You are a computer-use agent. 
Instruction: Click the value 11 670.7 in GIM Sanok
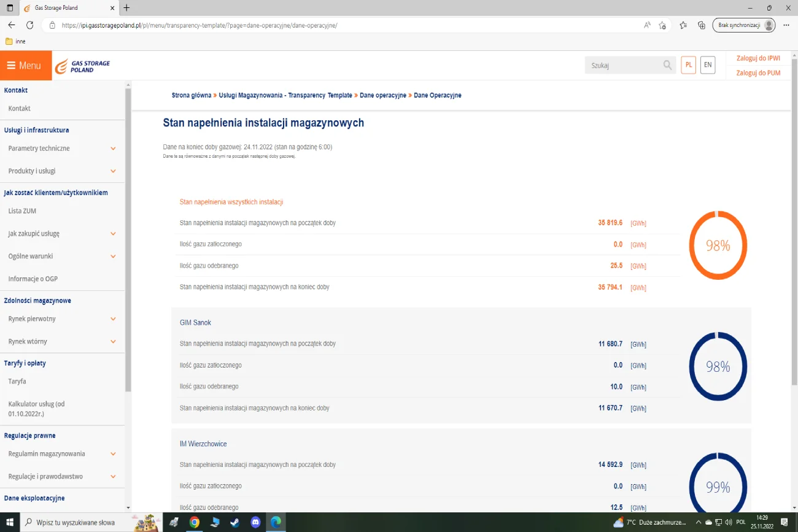610,408
